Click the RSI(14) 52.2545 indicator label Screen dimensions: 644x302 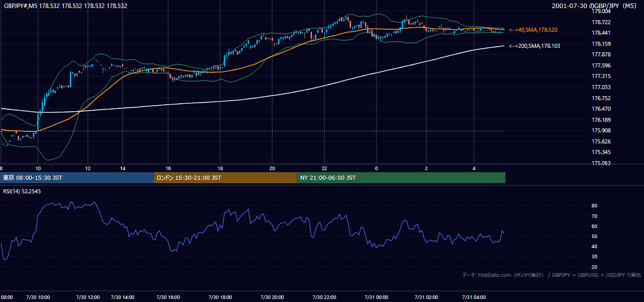pos(22,191)
